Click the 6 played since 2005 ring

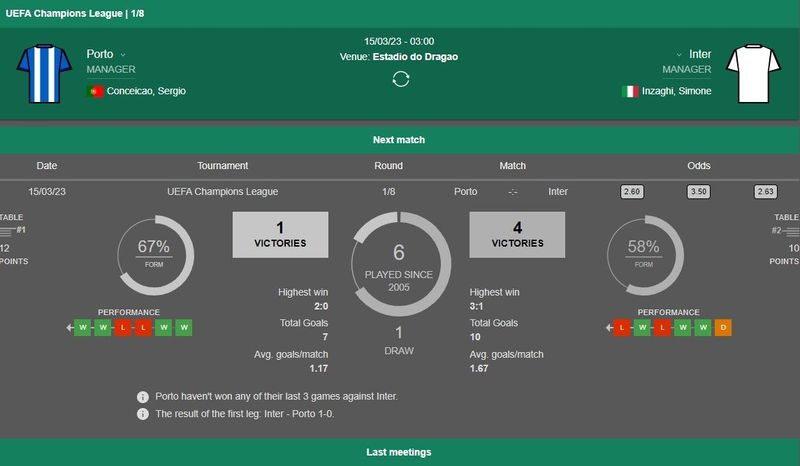pos(401,264)
